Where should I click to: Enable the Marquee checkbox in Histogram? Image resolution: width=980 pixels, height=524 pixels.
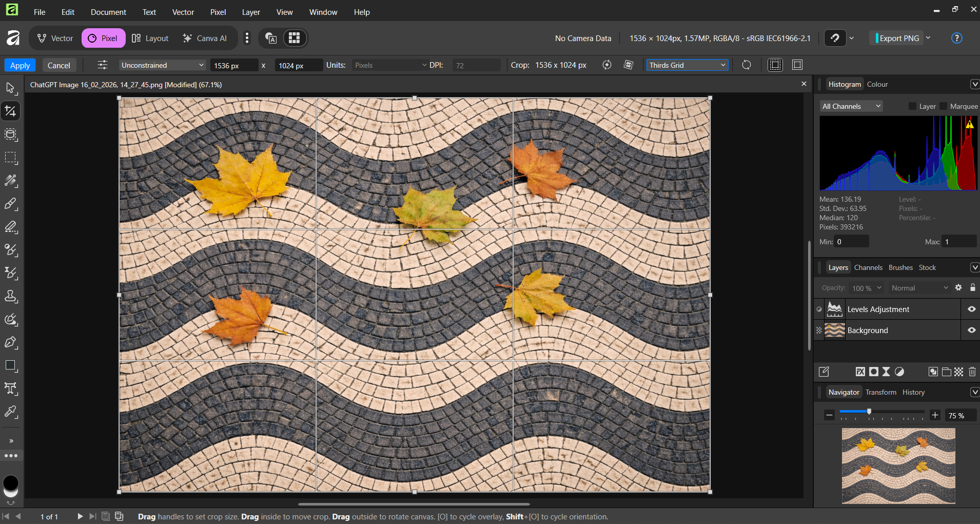pyautogui.click(x=944, y=106)
